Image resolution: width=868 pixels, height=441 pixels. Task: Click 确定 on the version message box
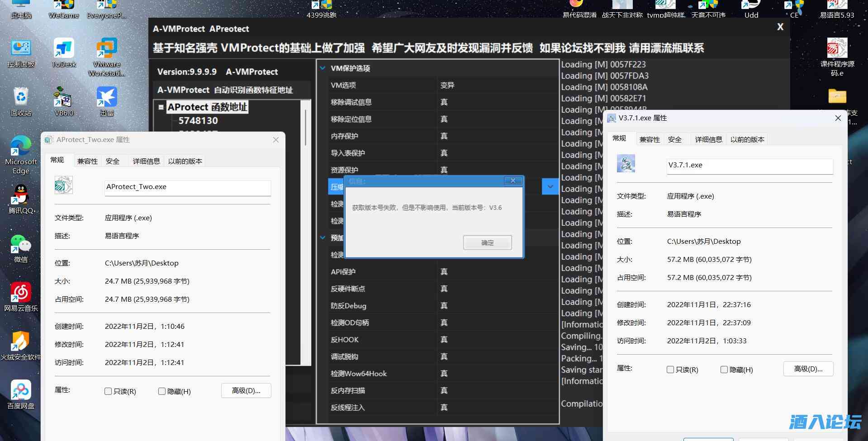(x=487, y=242)
